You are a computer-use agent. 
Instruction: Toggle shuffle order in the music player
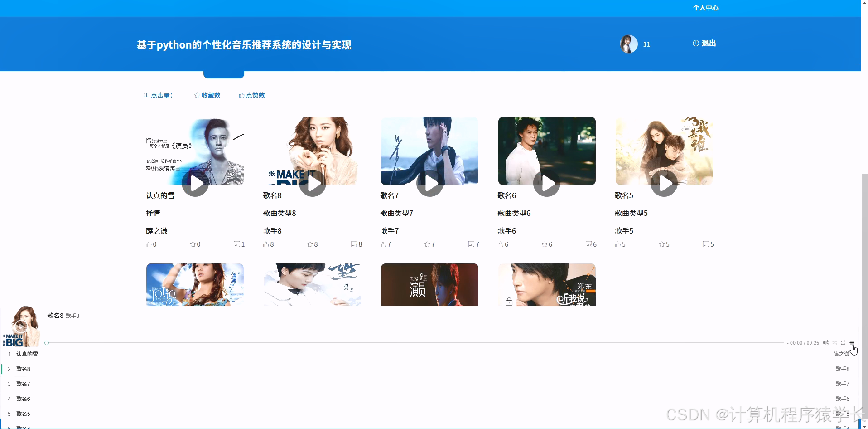[834, 343]
